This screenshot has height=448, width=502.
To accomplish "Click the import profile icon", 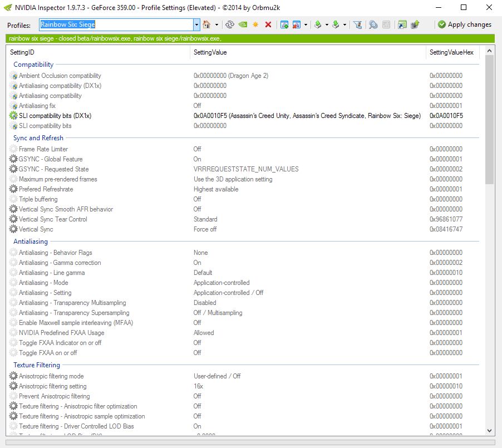I will (x=336, y=24).
